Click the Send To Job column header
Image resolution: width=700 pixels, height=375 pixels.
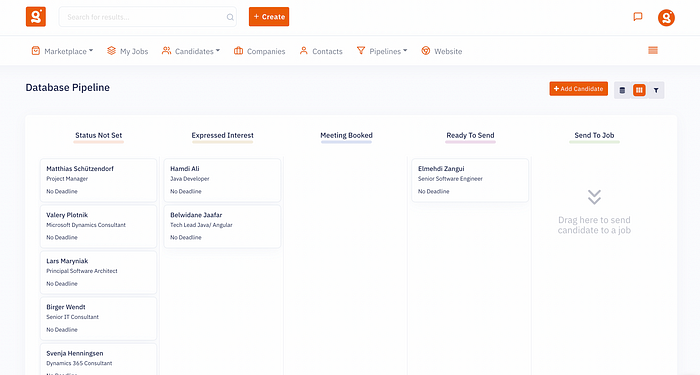click(x=594, y=135)
